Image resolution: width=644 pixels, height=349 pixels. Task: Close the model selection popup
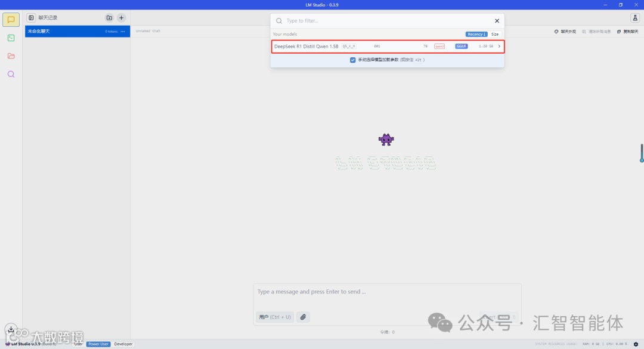tap(497, 20)
